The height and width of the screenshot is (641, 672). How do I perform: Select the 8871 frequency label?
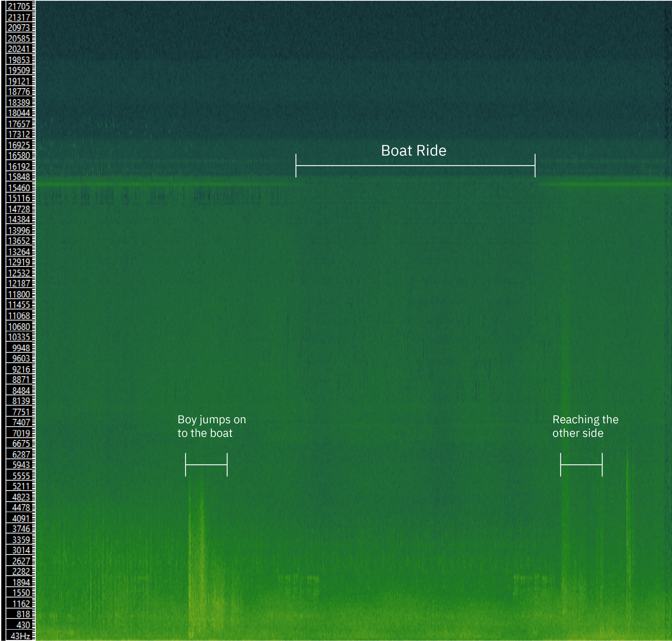21,380
